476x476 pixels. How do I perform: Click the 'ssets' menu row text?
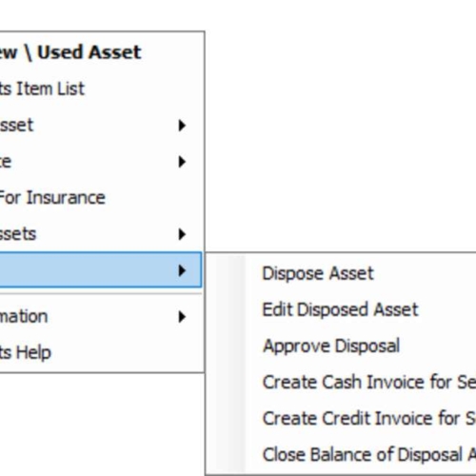point(18,234)
